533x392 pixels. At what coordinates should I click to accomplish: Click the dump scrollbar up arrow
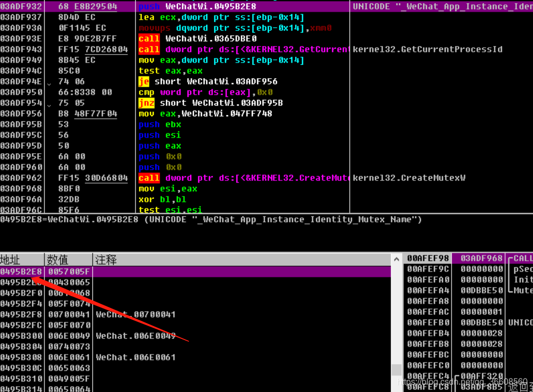[x=396, y=259]
